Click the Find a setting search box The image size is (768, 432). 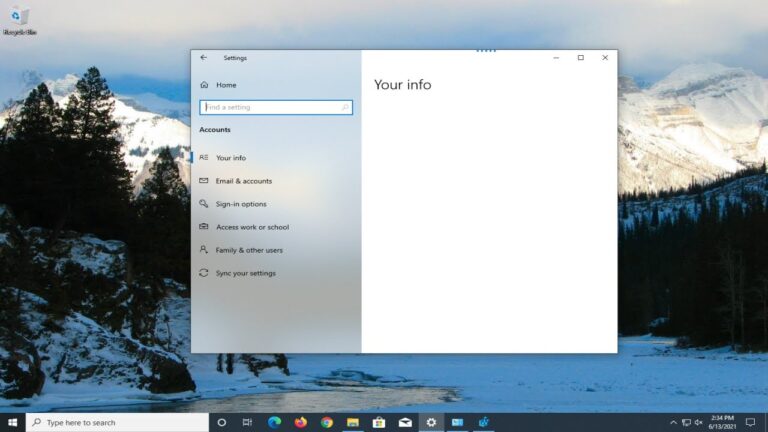click(x=276, y=107)
